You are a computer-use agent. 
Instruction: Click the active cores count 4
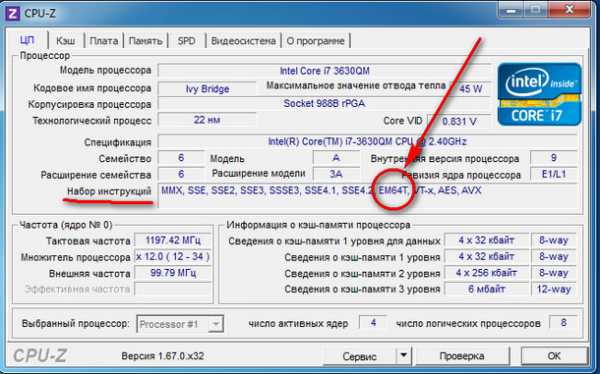[373, 323]
